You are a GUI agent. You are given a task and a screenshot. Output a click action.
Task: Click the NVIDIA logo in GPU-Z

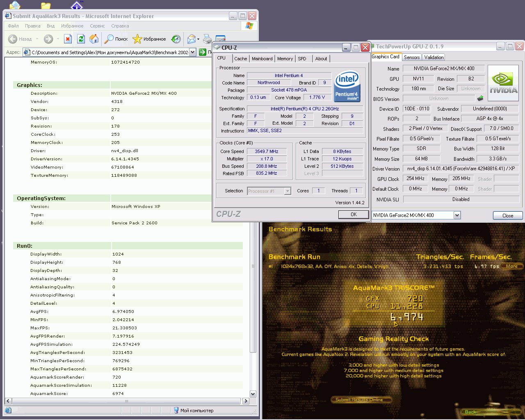click(x=503, y=83)
